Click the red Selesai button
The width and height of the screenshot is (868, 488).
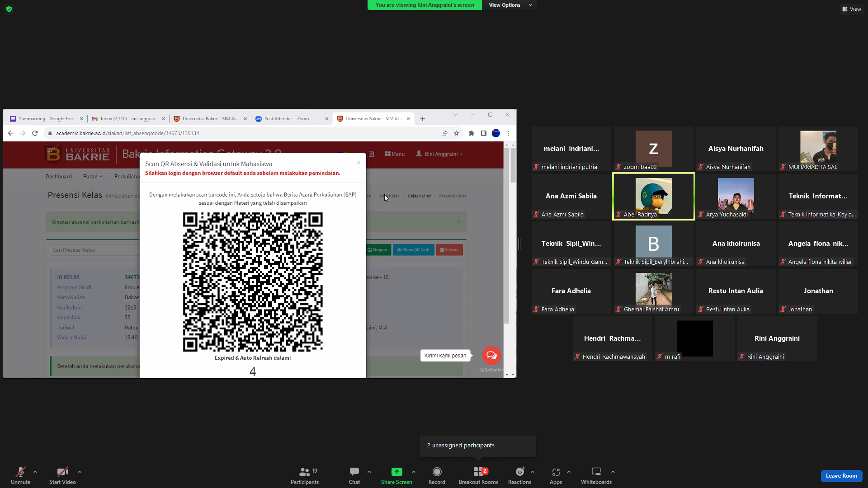tap(449, 250)
